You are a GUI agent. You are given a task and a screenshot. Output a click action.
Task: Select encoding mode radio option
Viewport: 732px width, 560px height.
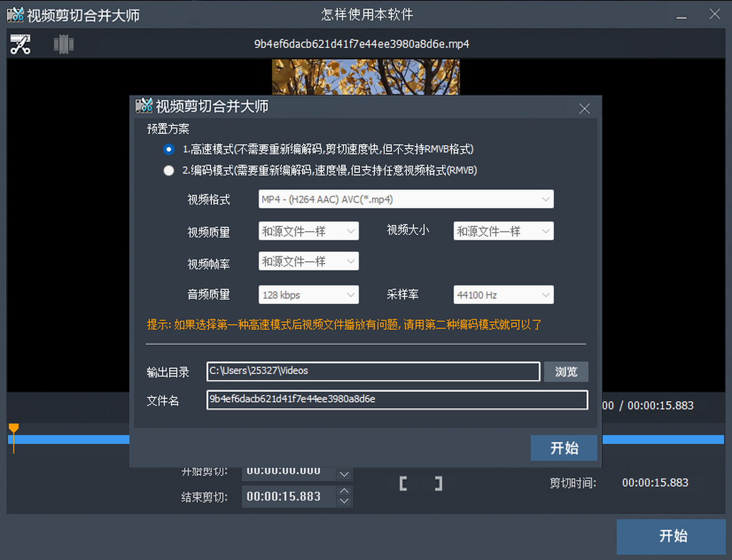click(169, 171)
